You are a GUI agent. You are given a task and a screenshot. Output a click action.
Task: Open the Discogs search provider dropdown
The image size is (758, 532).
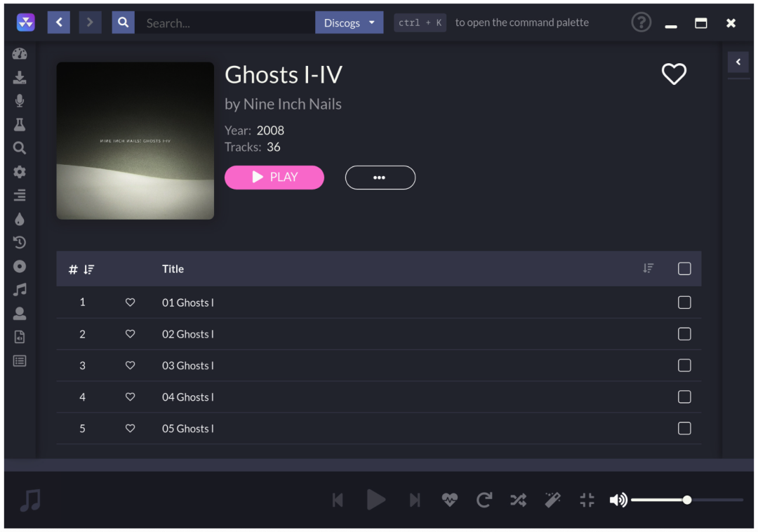[349, 22]
